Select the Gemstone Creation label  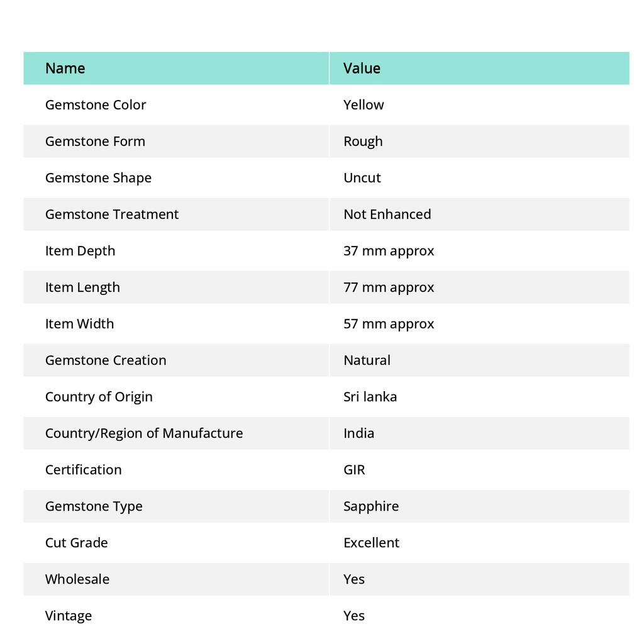(x=106, y=360)
